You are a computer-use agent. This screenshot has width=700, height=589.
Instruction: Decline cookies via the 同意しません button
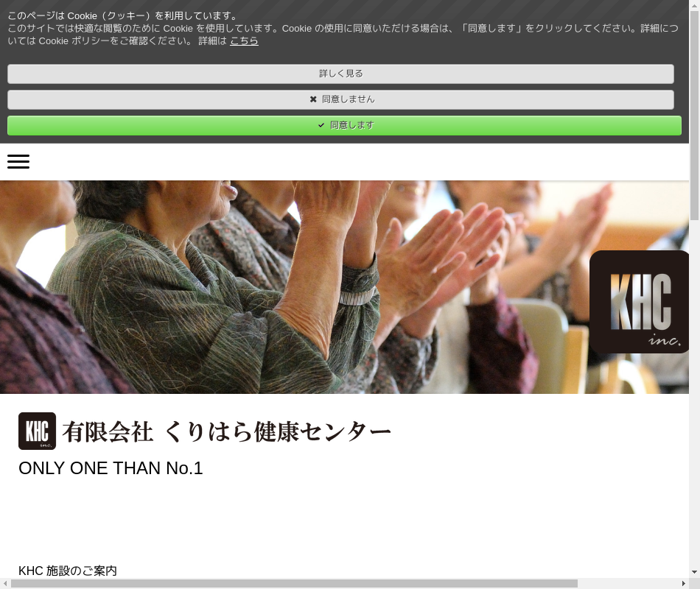pyautogui.click(x=340, y=99)
